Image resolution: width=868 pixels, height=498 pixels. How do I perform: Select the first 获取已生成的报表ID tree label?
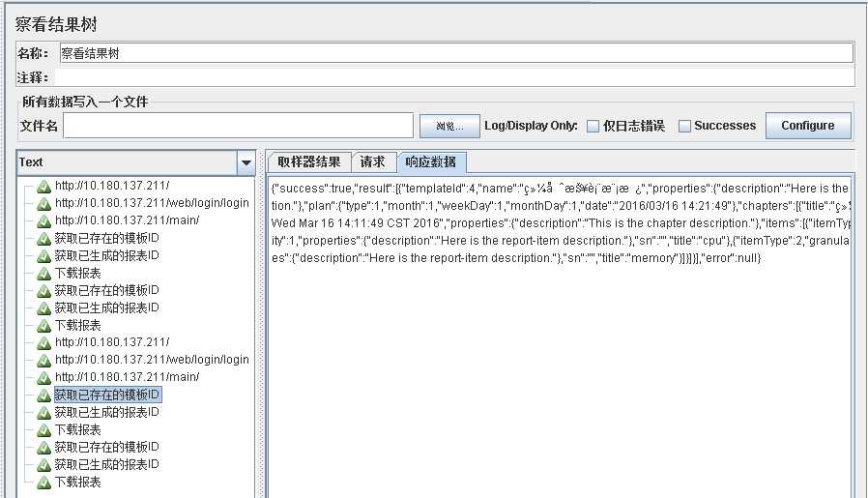(x=107, y=255)
